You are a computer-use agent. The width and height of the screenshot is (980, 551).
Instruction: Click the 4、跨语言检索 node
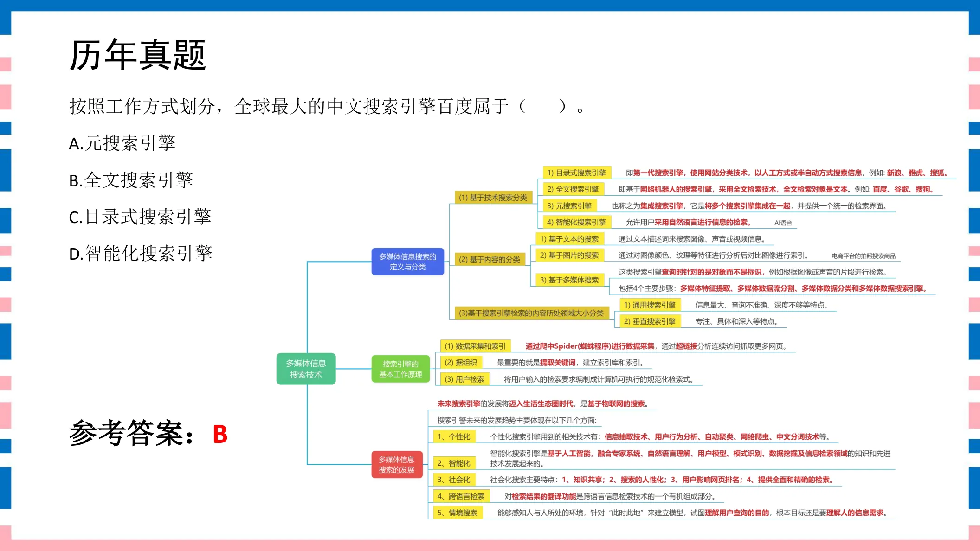[x=461, y=496]
